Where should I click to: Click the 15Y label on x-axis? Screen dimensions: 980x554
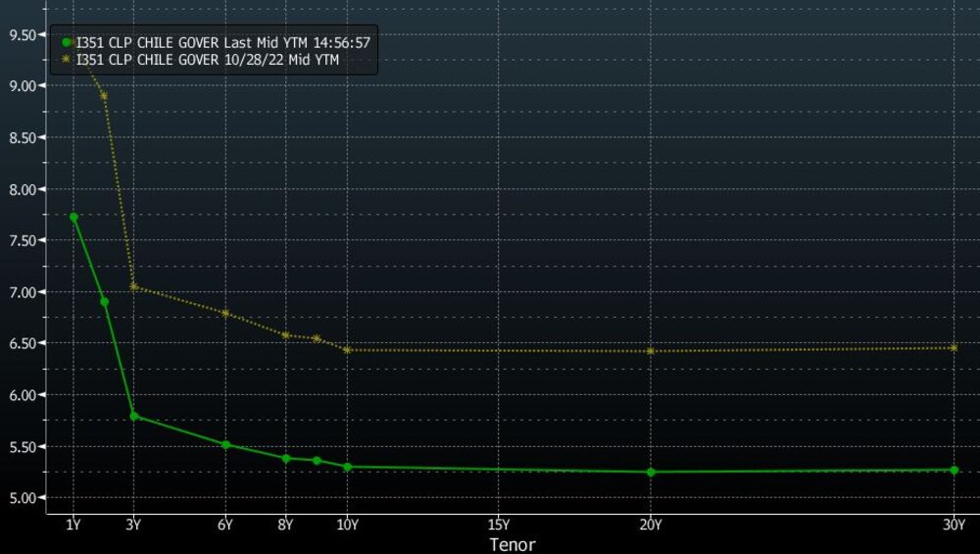pos(499,526)
